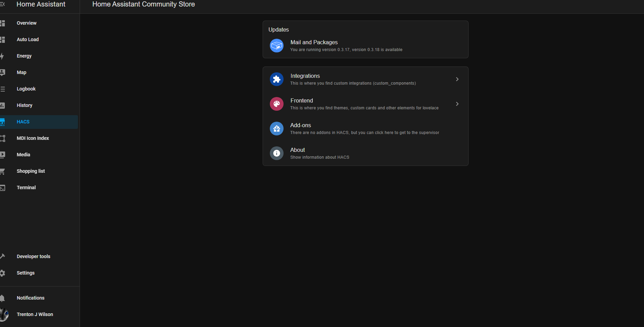Expand the Frontend row chevron
Viewport: 644px width, 327px height.
[x=457, y=104]
